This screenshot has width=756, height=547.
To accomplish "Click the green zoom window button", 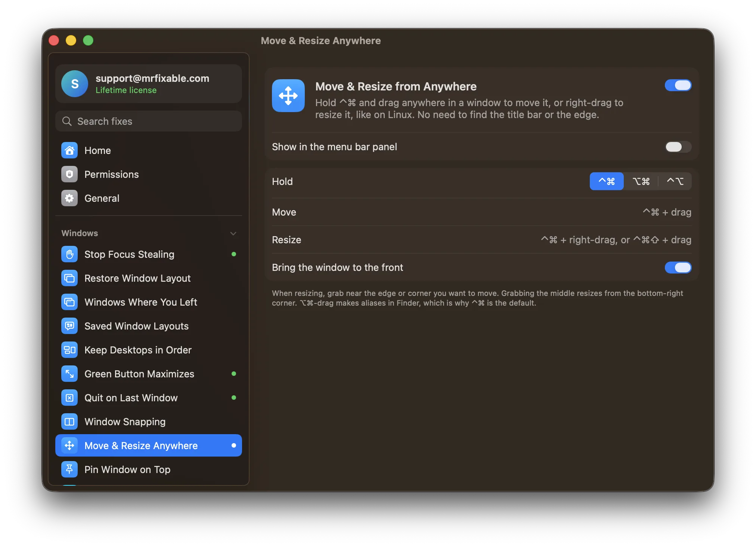I will tap(88, 40).
